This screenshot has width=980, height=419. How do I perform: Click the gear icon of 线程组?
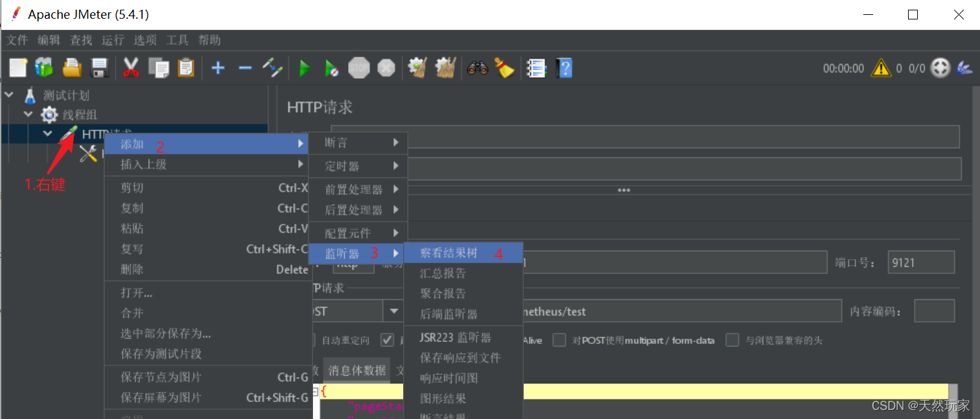[49, 115]
